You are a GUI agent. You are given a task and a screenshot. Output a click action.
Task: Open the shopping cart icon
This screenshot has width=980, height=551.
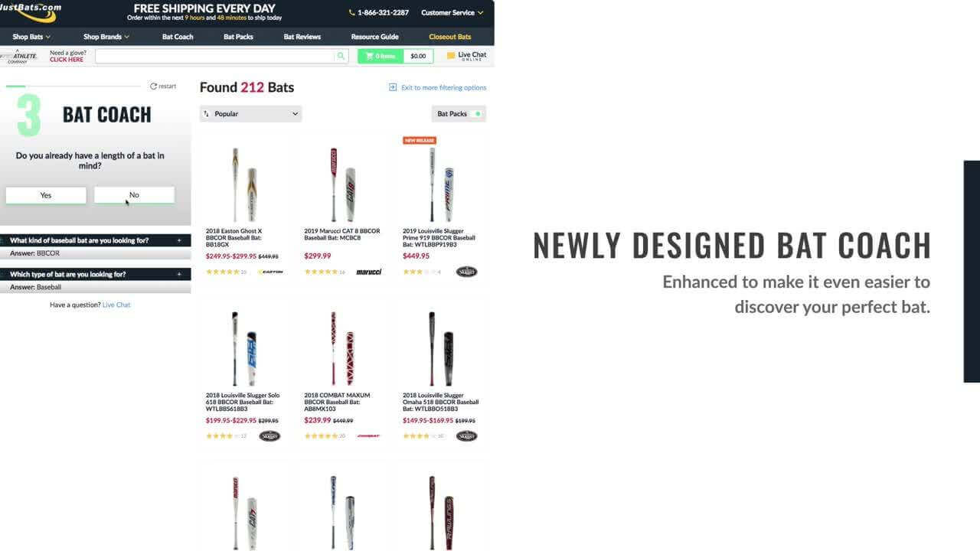pos(370,56)
